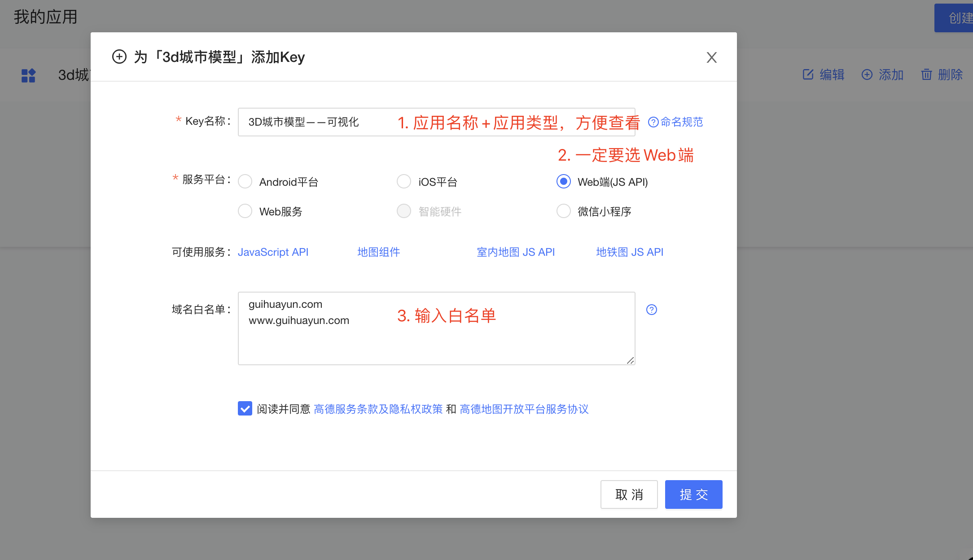Viewport: 973px width, 560px height.
Task: Click the 3d城 app name in background
Action: (74, 75)
